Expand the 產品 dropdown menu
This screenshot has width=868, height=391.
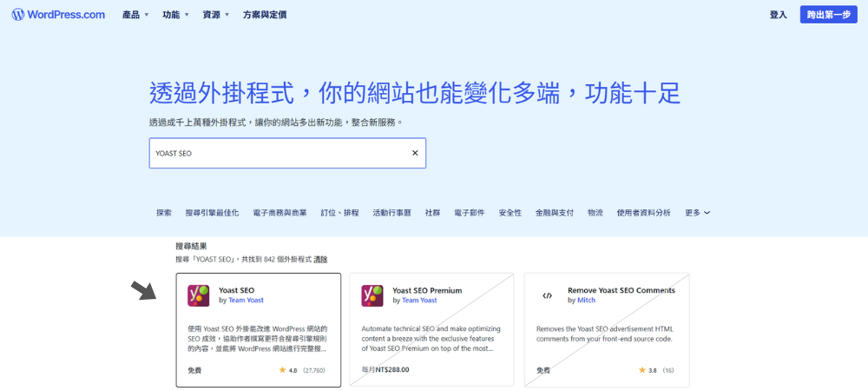pos(135,15)
